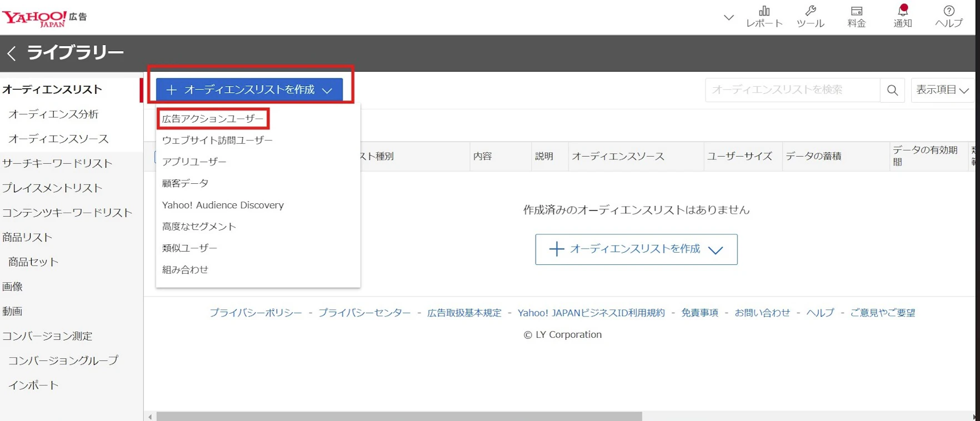Select 高度なセグメント menu item

[199, 227]
